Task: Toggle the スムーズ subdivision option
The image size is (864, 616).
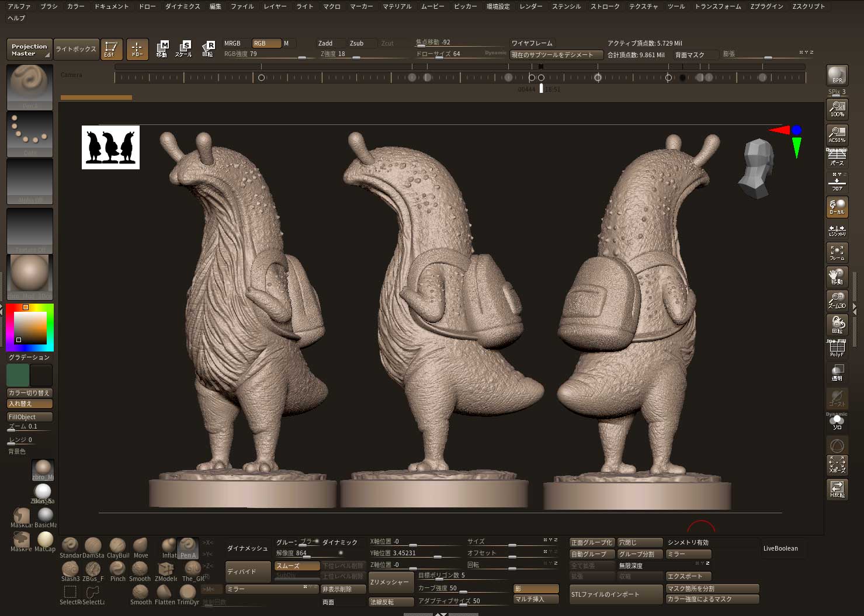Action: [297, 566]
